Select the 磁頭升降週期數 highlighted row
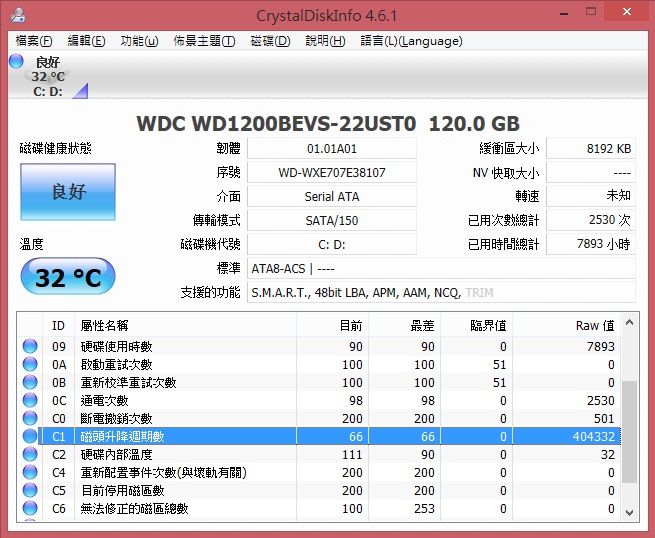The width and height of the screenshot is (655, 538). 320,436
